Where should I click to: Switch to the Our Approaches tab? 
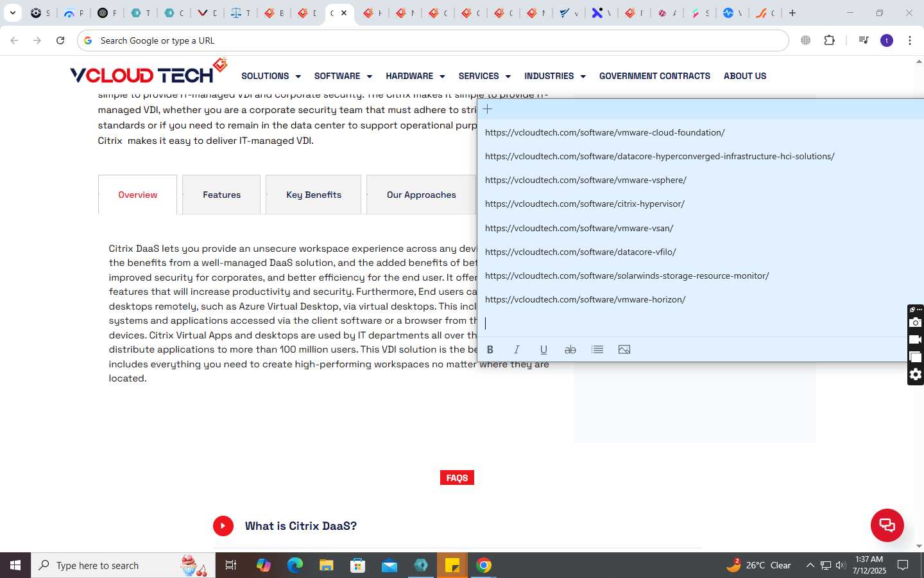[422, 195]
